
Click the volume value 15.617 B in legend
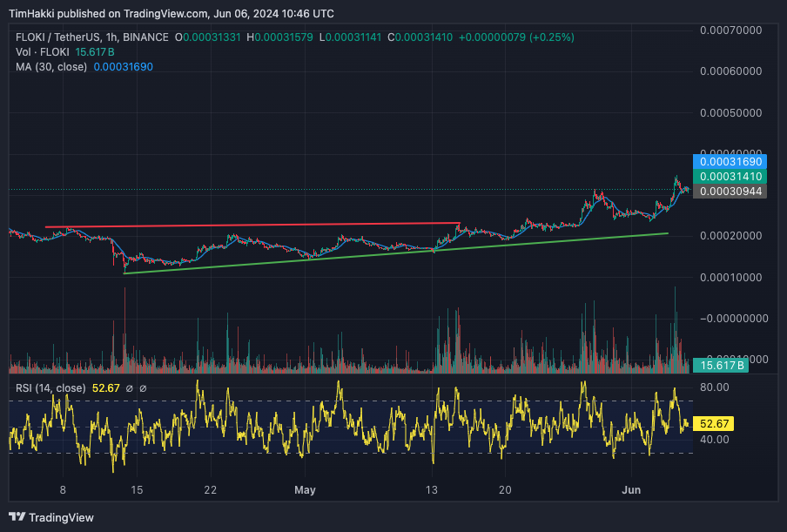pyautogui.click(x=95, y=52)
